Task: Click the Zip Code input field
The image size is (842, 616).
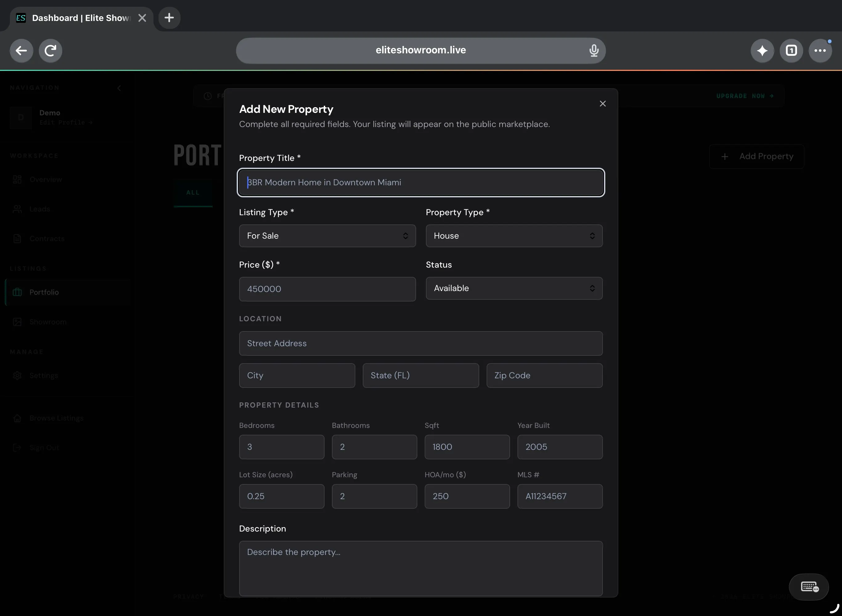Action: [x=545, y=376]
